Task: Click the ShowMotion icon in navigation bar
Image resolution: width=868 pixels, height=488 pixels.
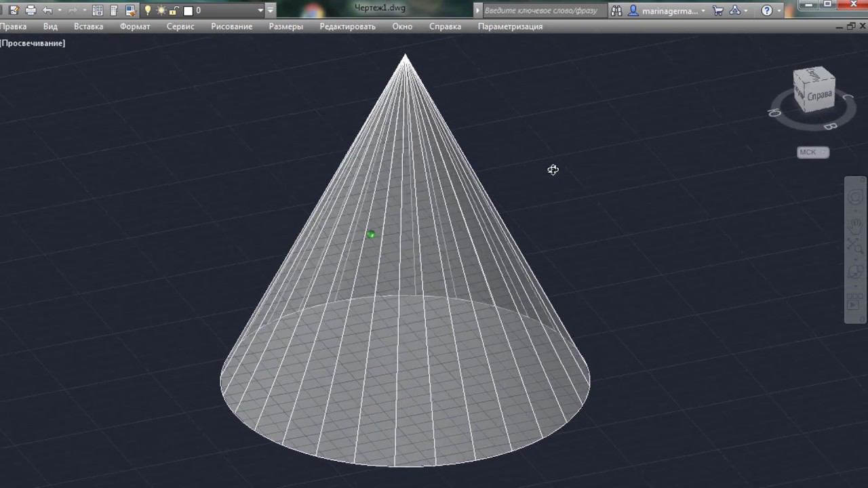Action: tap(854, 302)
